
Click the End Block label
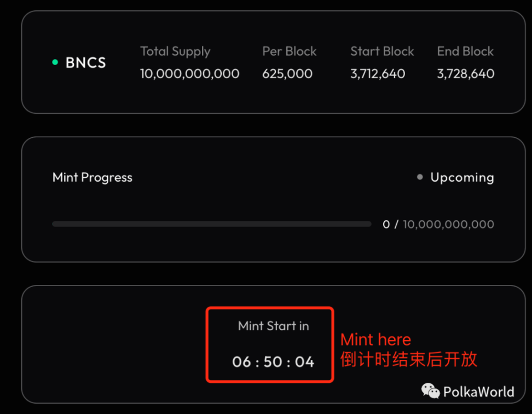pyautogui.click(x=465, y=51)
